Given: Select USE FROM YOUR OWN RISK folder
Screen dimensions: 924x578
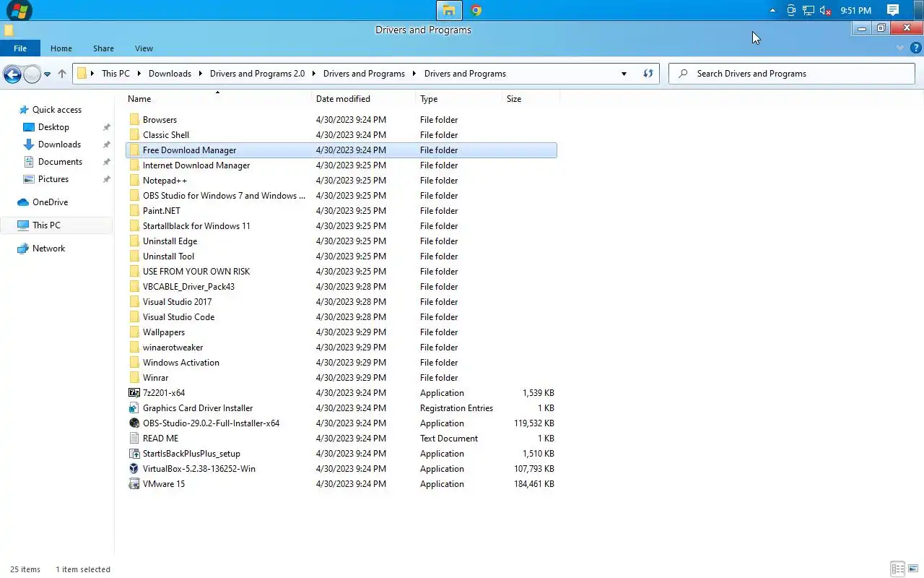Looking at the screenshot, I should tap(196, 272).
